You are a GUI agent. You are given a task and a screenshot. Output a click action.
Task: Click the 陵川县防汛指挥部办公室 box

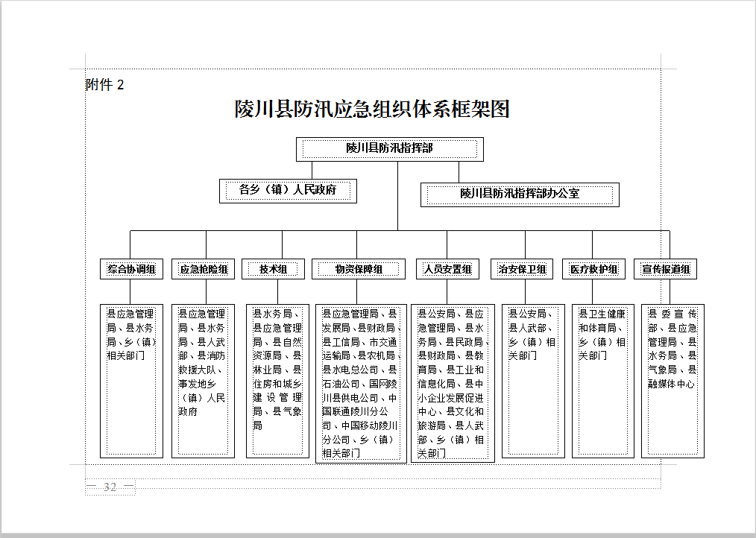pos(519,194)
